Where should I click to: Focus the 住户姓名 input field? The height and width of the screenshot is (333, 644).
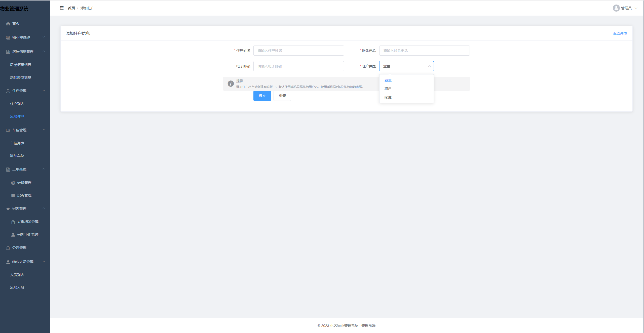click(298, 51)
